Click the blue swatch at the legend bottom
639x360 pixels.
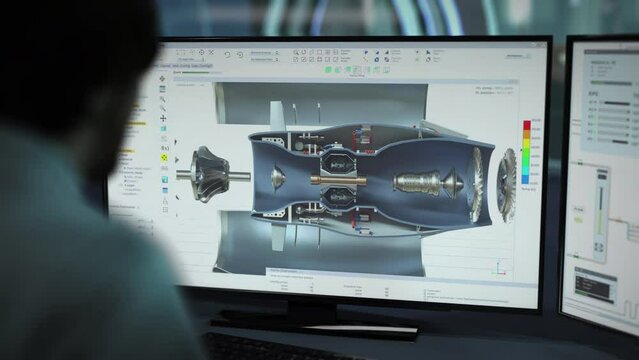(x=526, y=179)
